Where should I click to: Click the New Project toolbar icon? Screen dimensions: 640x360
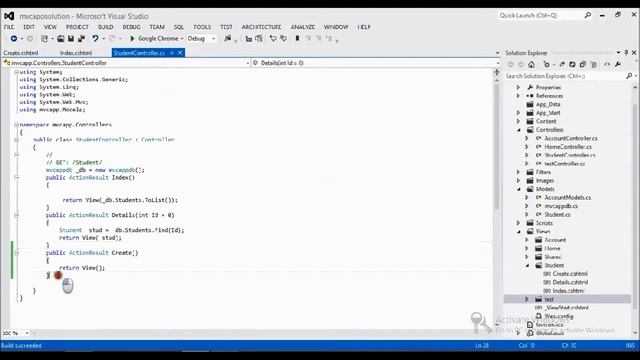click(x=44, y=38)
